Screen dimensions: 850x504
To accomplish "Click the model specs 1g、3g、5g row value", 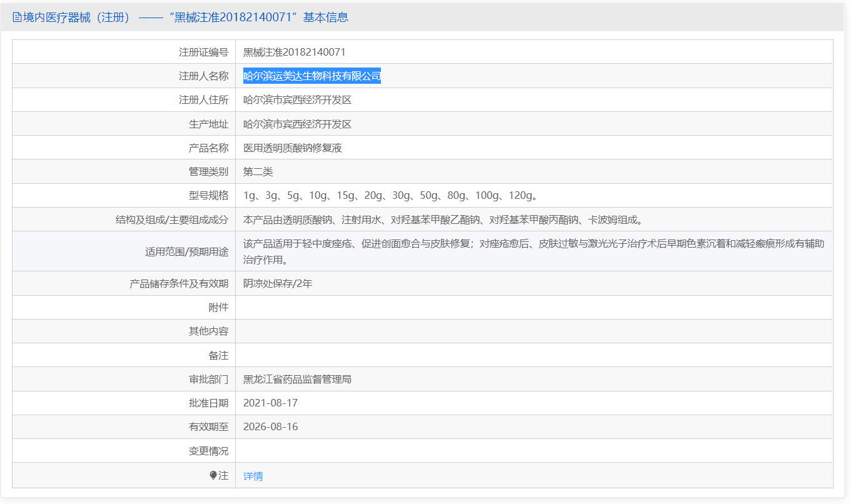I will click(390, 196).
